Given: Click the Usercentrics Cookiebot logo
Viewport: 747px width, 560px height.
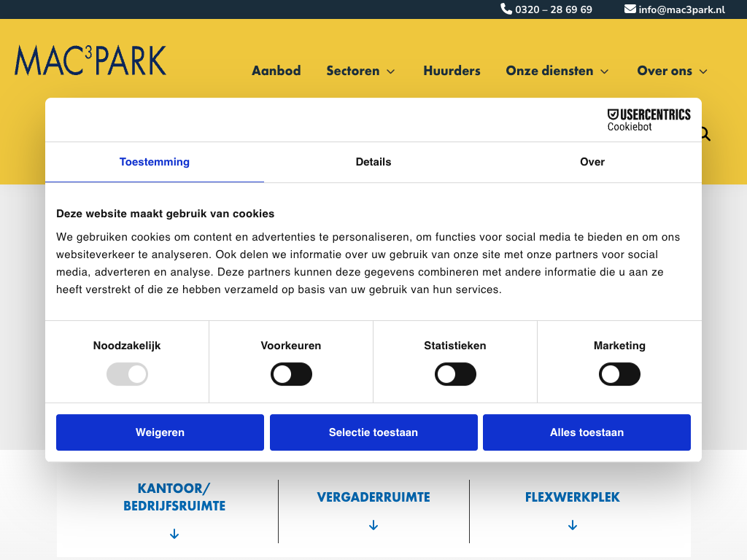Looking at the screenshot, I should (649, 120).
